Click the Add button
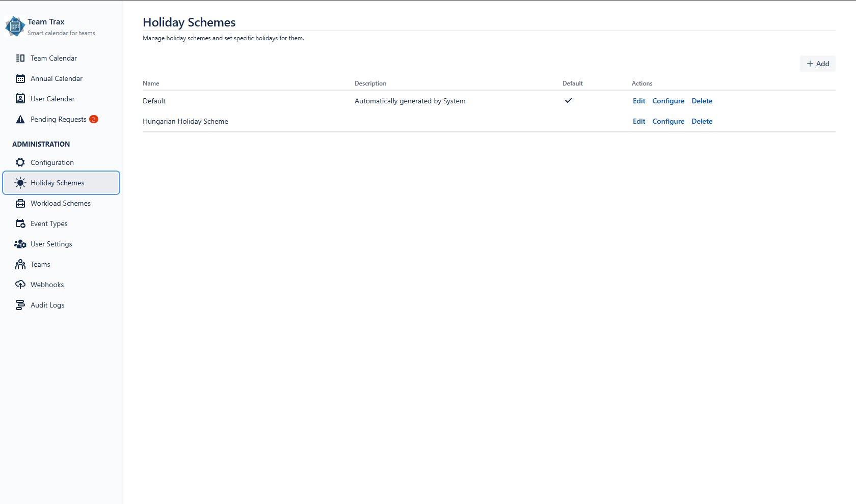This screenshot has height=504, width=856. (817, 64)
